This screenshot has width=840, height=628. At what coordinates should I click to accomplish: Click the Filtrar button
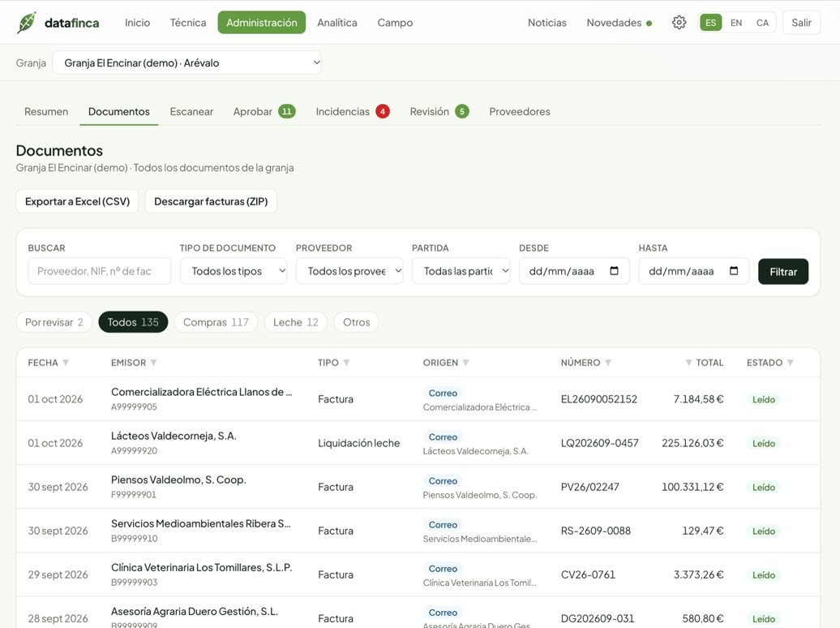pos(783,271)
